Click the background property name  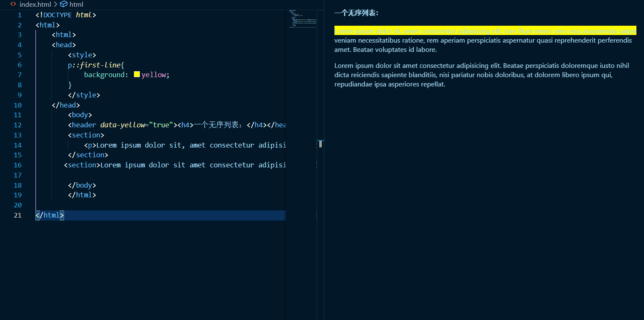(x=104, y=75)
